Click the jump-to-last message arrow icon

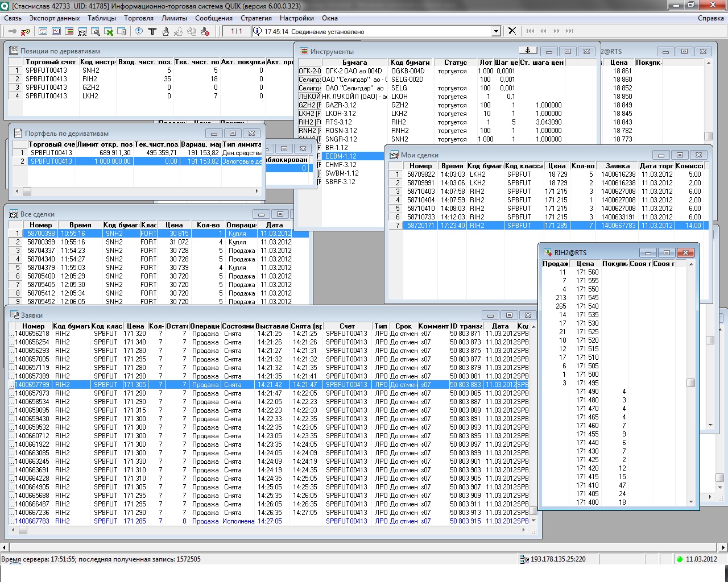[569, 31]
